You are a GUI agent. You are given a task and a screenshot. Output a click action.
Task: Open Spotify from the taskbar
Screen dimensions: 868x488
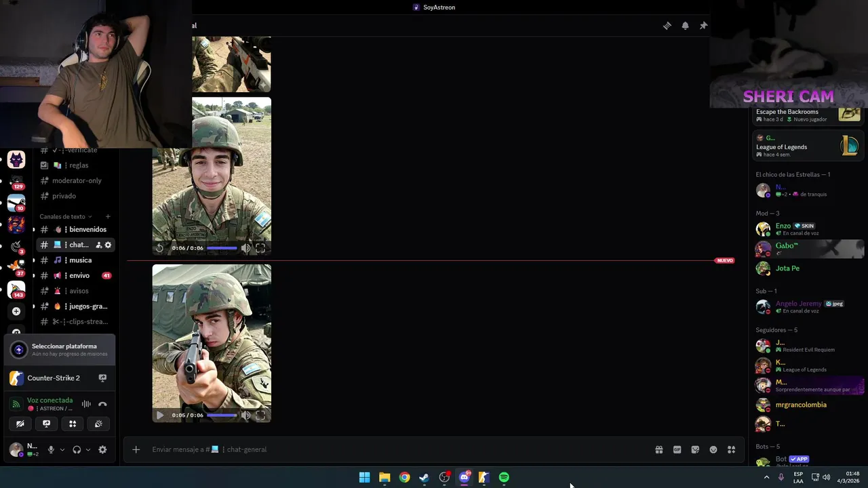tap(504, 477)
